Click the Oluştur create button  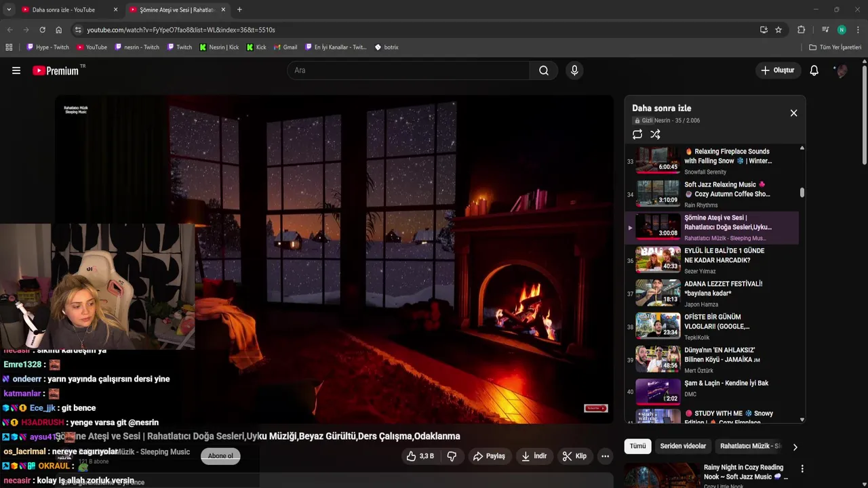[x=777, y=70]
